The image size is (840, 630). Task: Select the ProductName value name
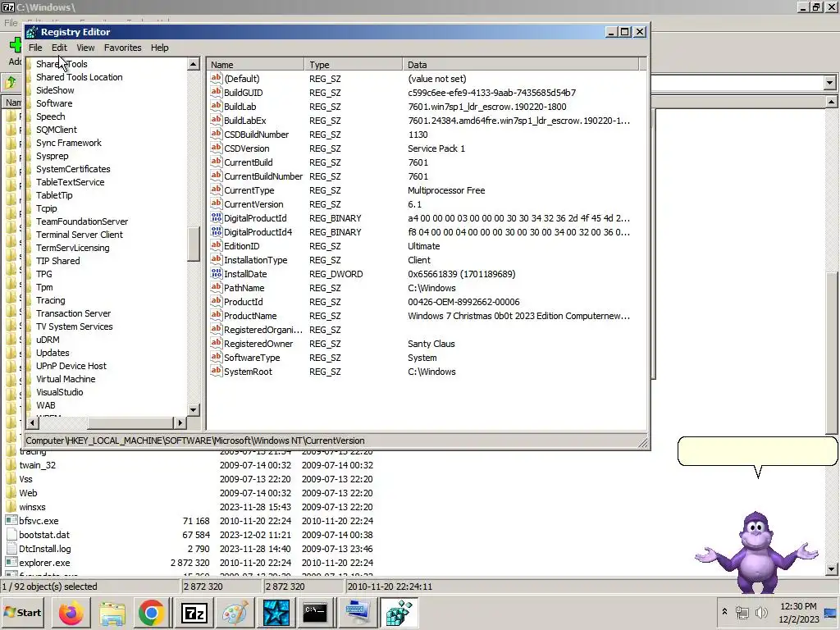click(x=250, y=316)
